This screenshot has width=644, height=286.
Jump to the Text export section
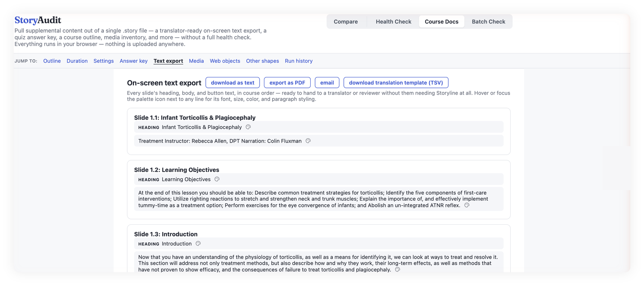pyautogui.click(x=168, y=61)
